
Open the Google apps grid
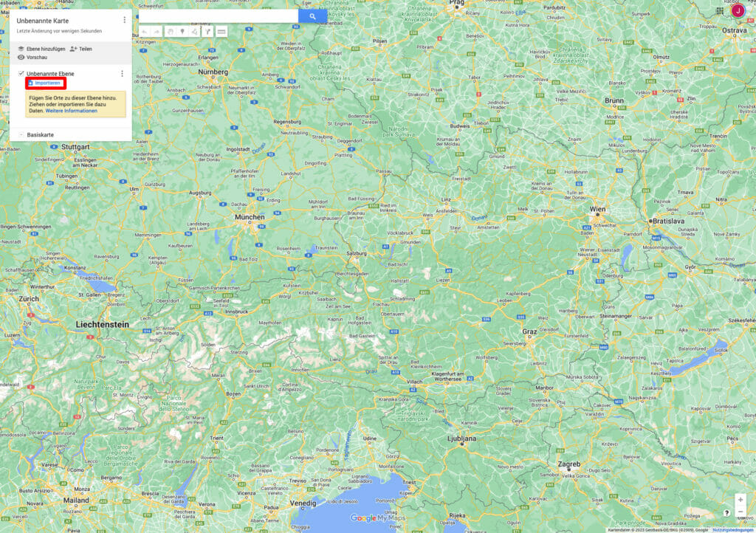720,11
